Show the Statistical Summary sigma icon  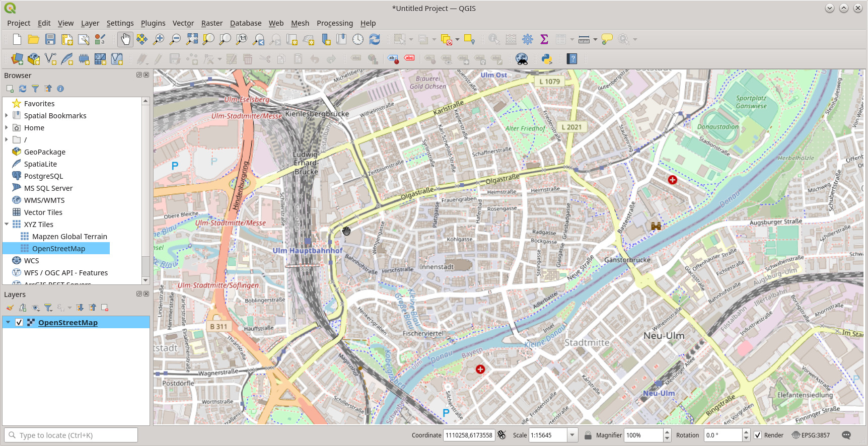(544, 39)
